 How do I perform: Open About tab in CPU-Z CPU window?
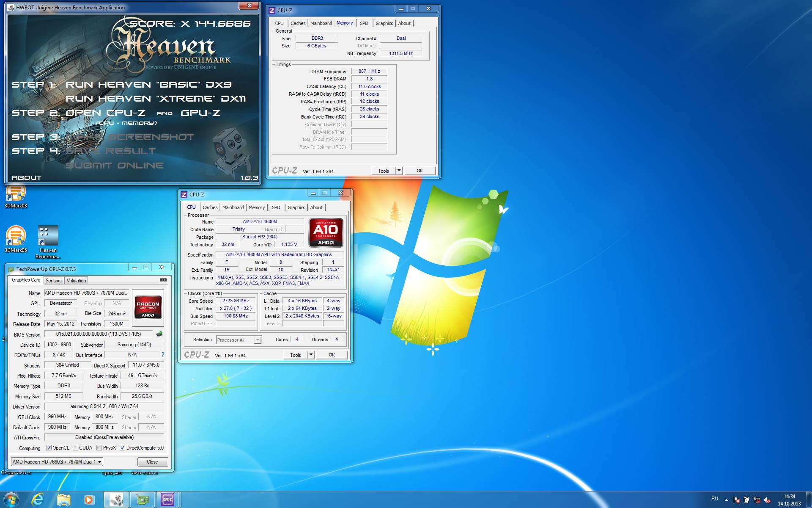[316, 207]
